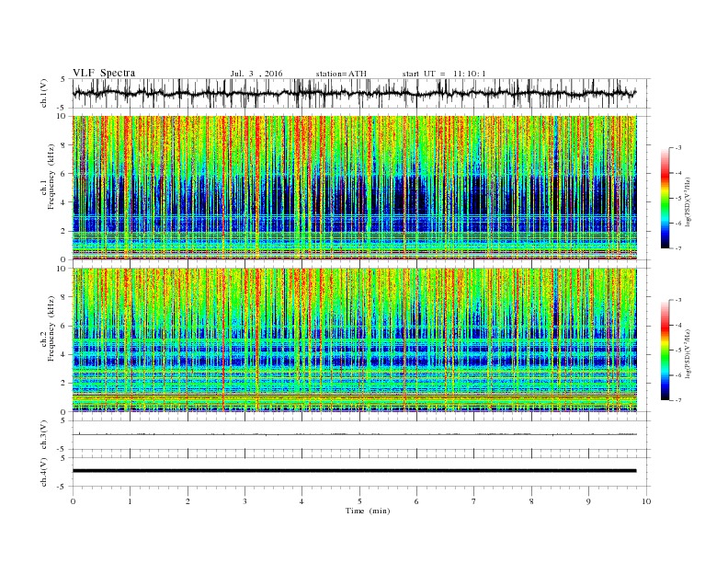Click the "7" tick on the time axis

(x=474, y=501)
